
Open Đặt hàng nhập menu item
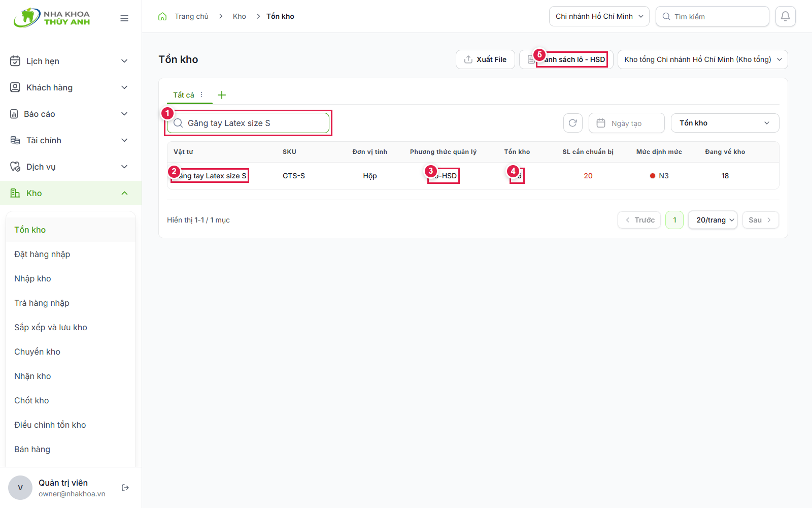[71, 254]
